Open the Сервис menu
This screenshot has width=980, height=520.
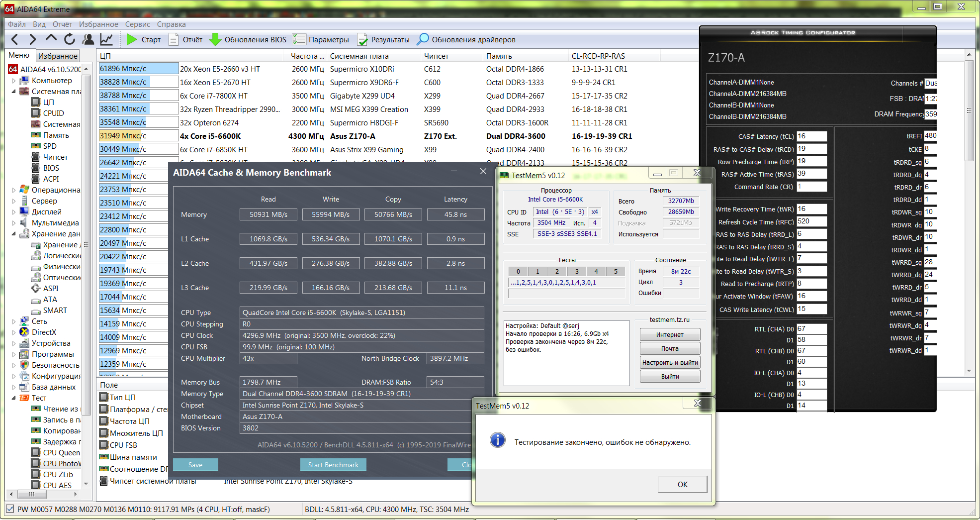click(137, 24)
